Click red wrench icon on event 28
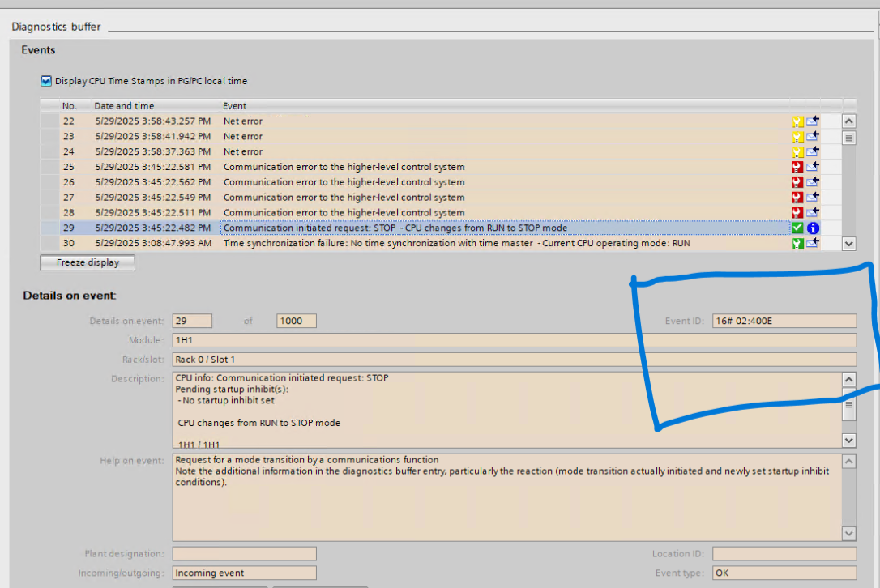880x588 pixels. click(x=797, y=213)
